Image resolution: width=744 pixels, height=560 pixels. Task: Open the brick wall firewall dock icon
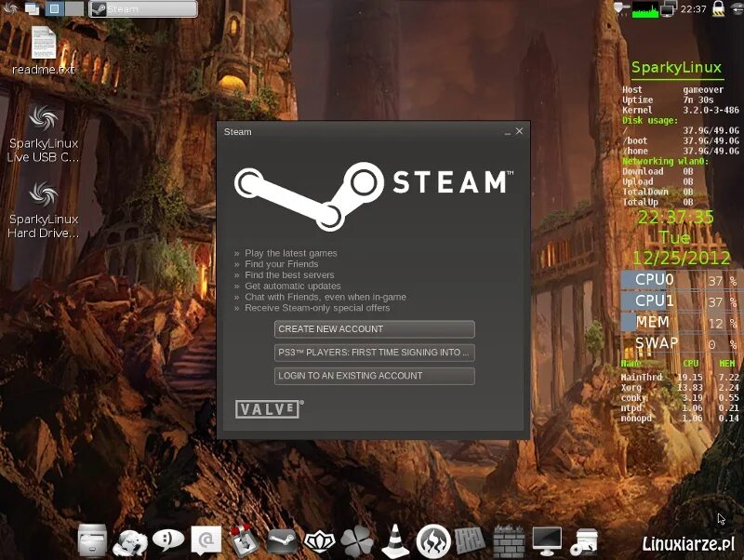509,541
